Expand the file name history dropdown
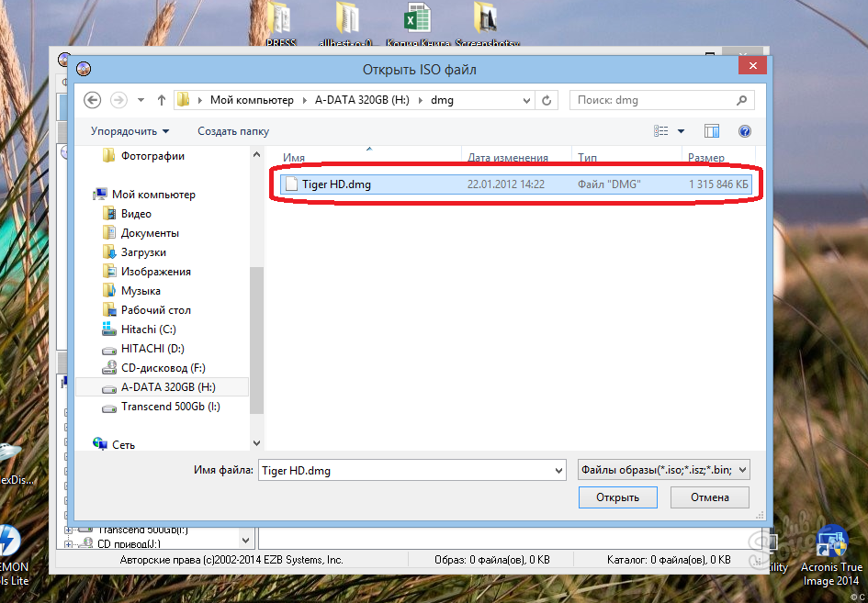 (558, 471)
